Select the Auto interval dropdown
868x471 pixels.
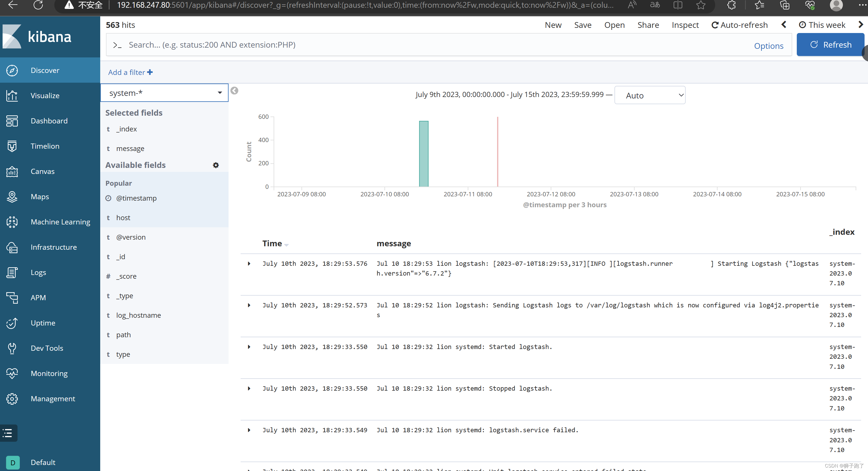649,95
